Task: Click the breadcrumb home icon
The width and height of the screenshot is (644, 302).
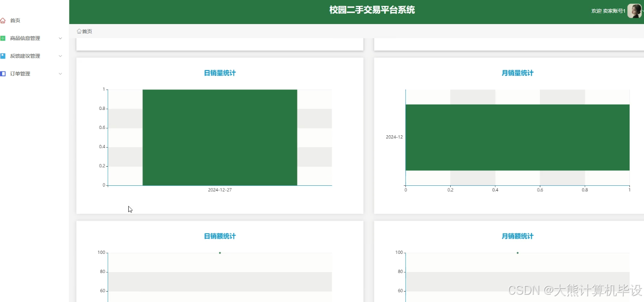Action: click(x=79, y=31)
